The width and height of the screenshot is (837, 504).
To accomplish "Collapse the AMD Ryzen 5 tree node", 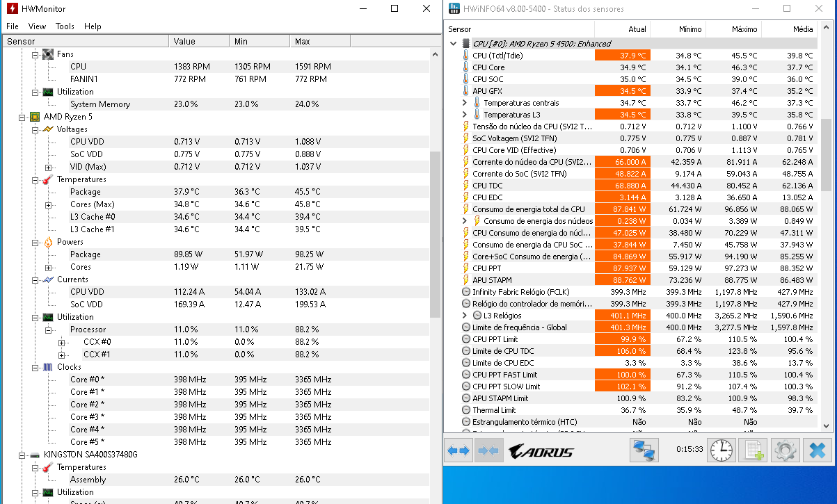I will [22, 117].
